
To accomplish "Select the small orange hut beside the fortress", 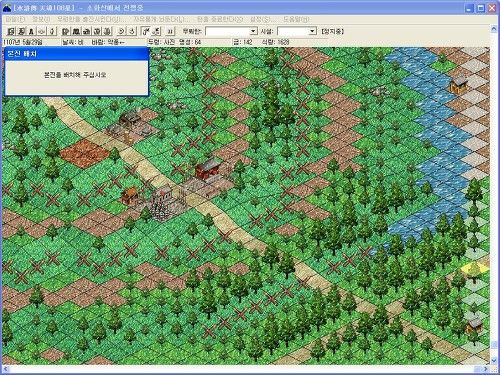I will (130, 195).
